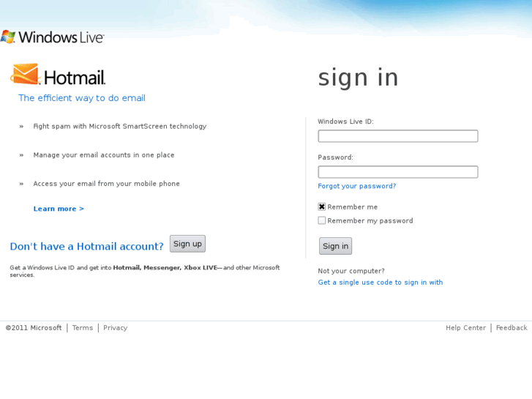Enable Remember my password checkbox
This screenshot has height=399, width=532.
[322, 220]
